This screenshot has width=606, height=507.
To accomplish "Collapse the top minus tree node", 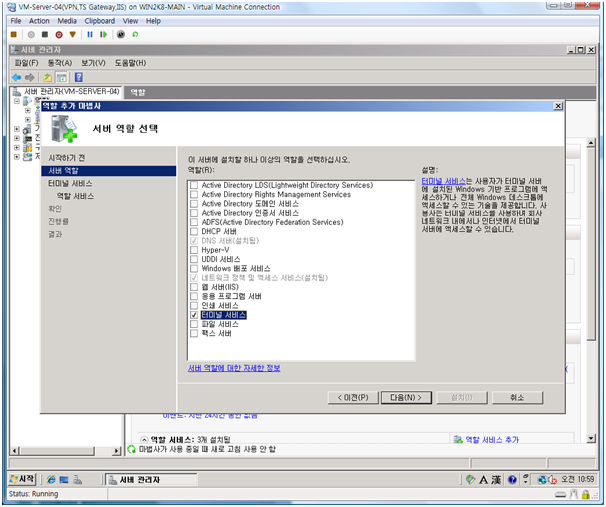I will (x=17, y=101).
